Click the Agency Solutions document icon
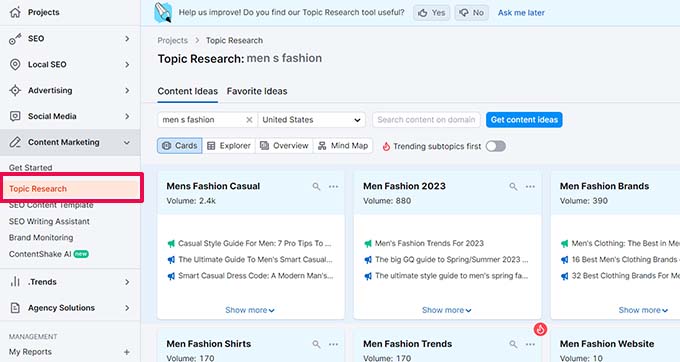Viewport: 680px width, 362px height. tap(15, 308)
